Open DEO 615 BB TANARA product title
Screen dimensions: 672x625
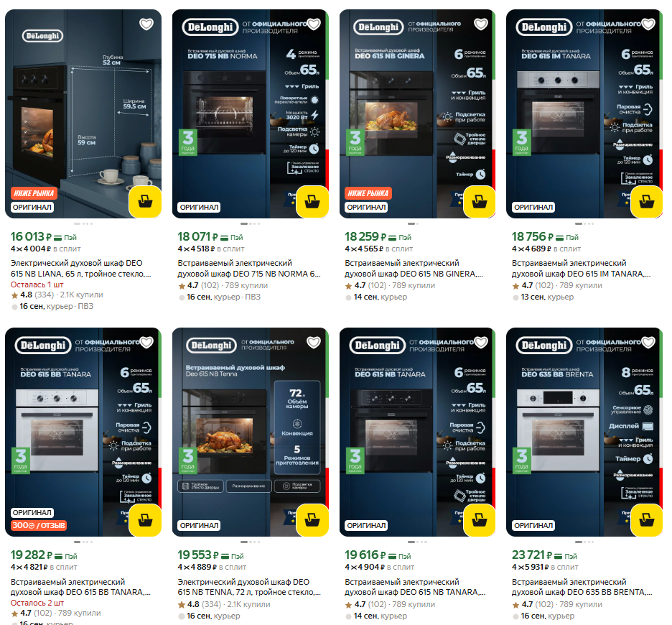coord(80,587)
